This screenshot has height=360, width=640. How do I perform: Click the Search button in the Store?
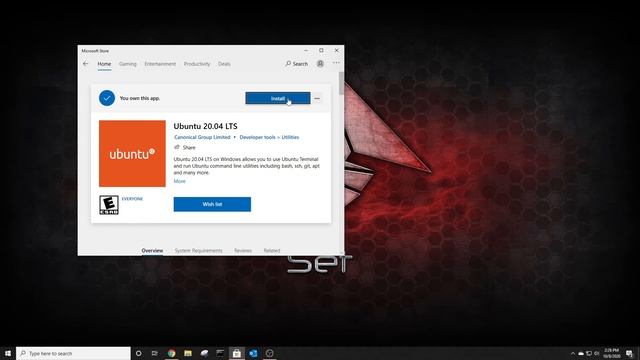click(297, 64)
